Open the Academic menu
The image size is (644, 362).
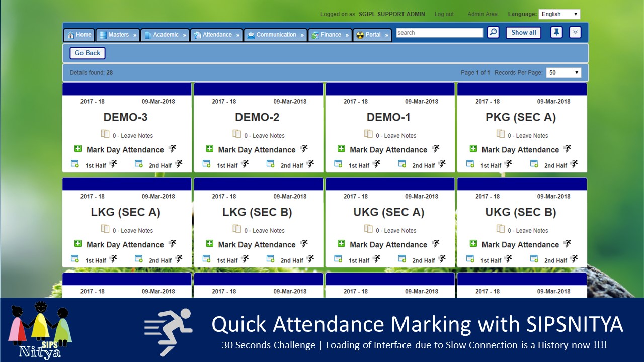pyautogui.click(x=165, y=35)
